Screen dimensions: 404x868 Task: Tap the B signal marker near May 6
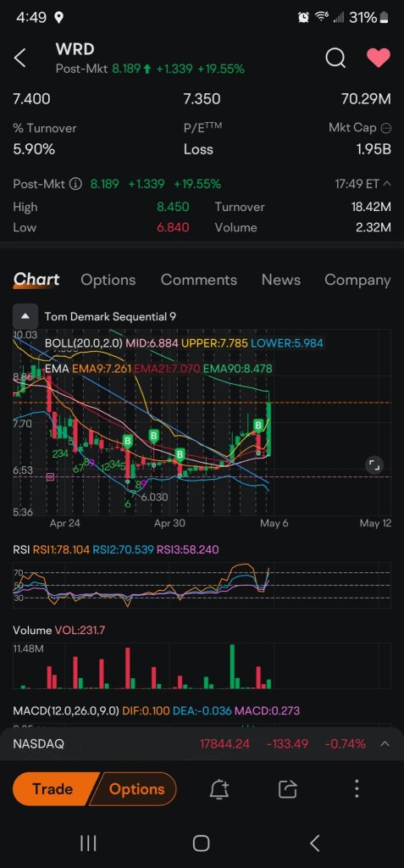[x=257, y=426]
